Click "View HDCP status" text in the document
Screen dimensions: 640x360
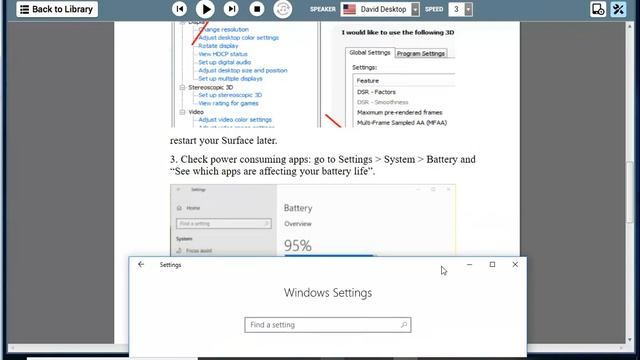pos(223,54)
